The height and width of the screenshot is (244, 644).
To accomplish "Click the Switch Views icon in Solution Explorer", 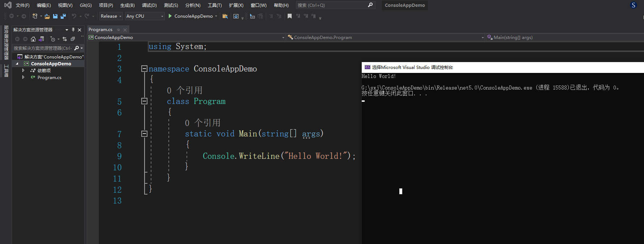I will coord(41,39).
